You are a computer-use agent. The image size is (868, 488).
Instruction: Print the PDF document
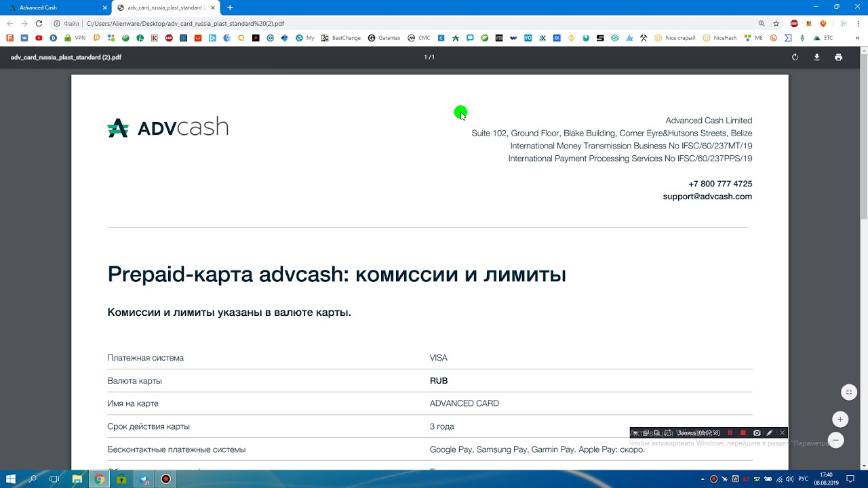point(838,58)
